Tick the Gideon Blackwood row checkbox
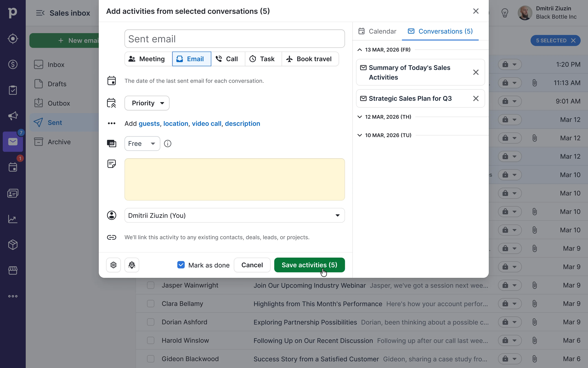 point(151,359)
